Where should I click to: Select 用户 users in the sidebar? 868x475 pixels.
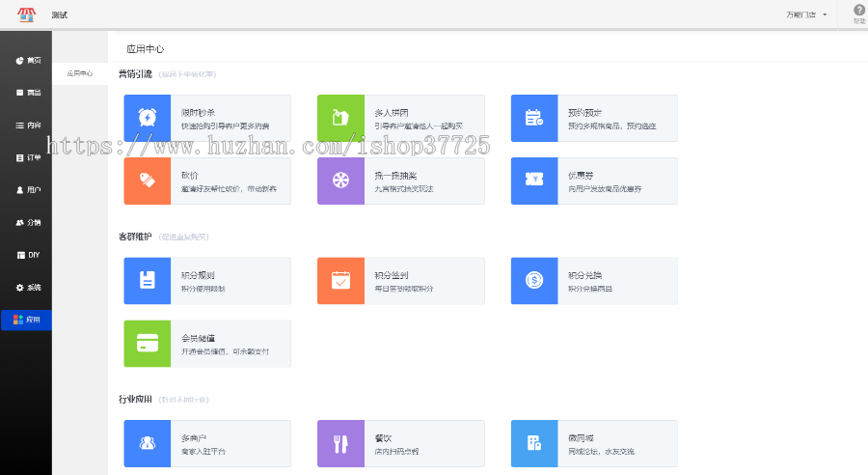pyautogui.click(x=28, y=190)
